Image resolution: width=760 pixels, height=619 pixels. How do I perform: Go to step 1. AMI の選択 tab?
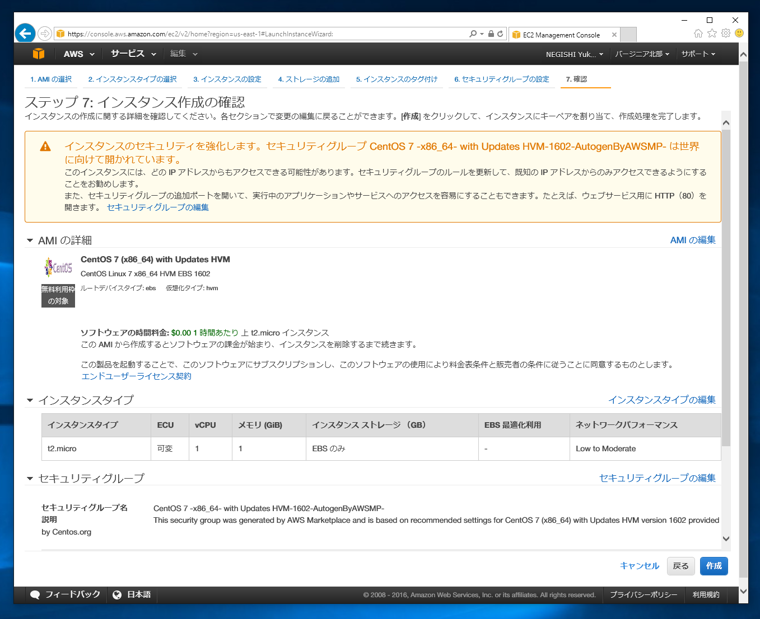(x=51, y=79)
